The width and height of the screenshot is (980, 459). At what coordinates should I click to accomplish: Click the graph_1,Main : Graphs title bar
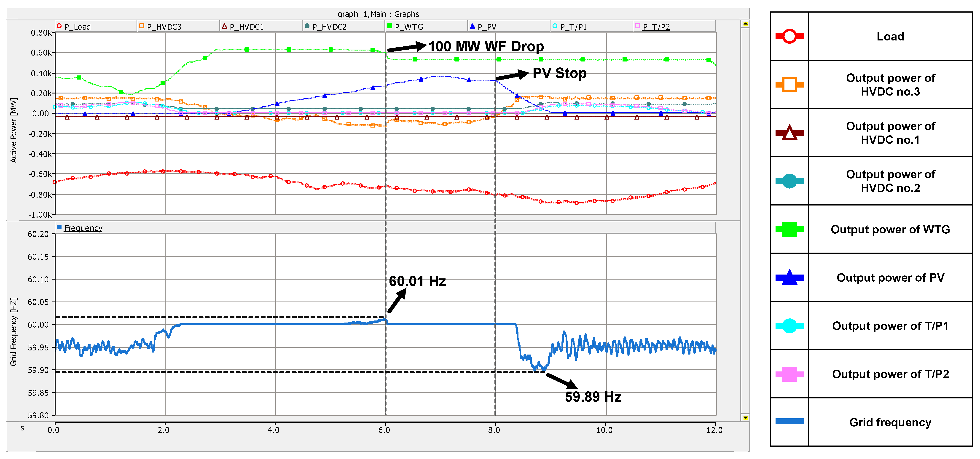coord(378,14)
